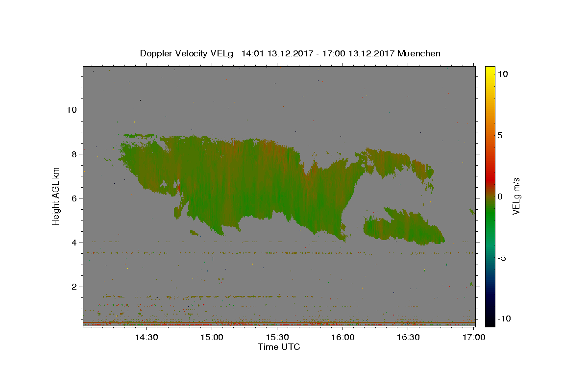Screen dimensions: 588x392
Task: Click the 8 km height axis label
Action: click(74, 154)
